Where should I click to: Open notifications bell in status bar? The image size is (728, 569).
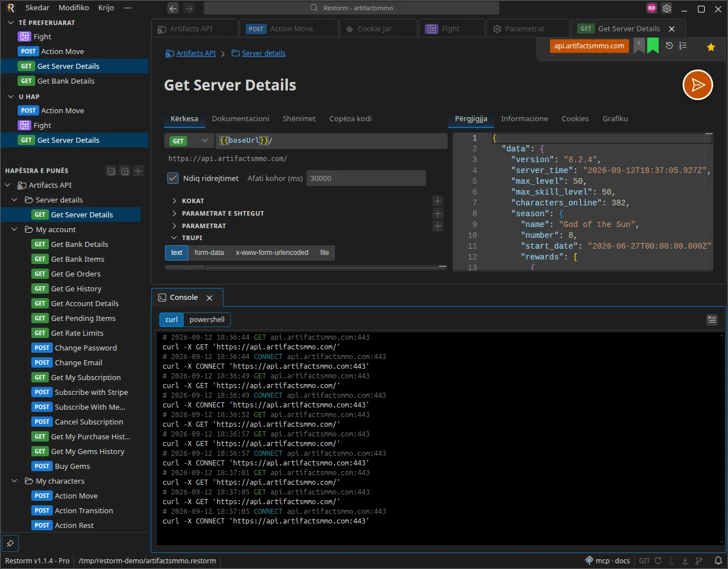pos(718,560)
